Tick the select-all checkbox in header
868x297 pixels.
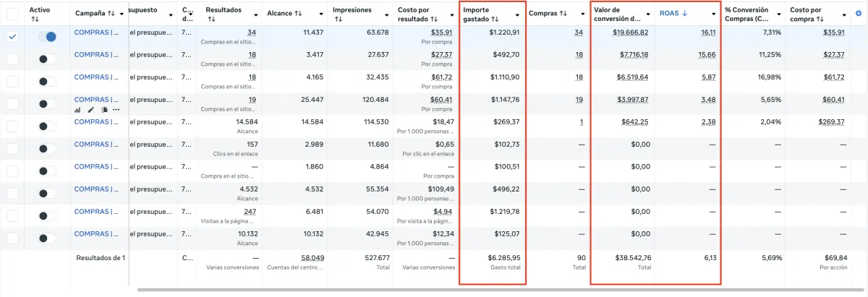tap(13, 14)
